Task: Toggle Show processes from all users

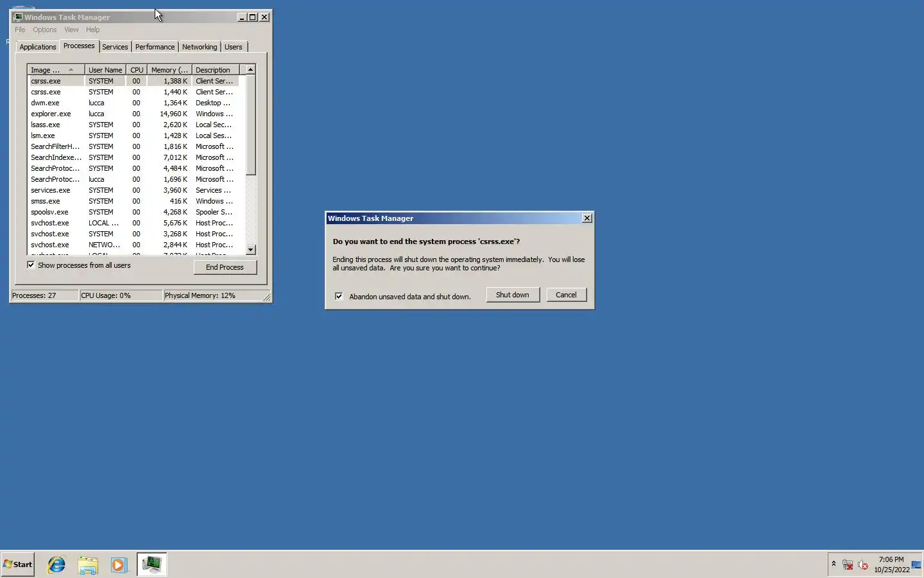Action: 31,265
